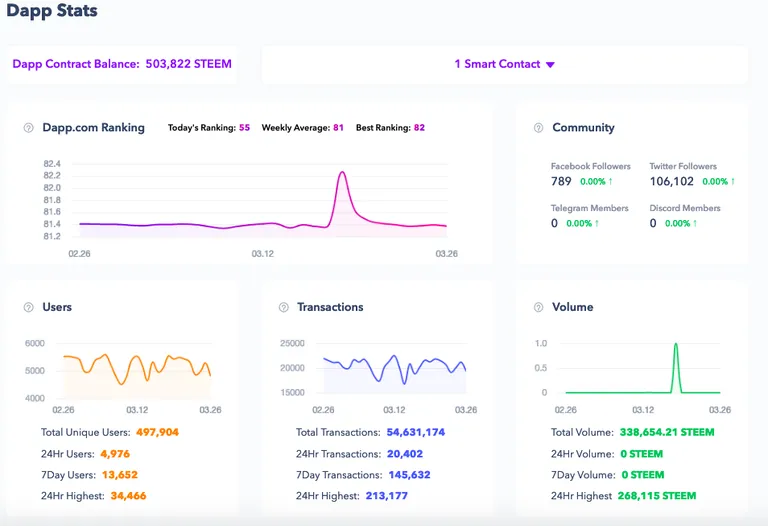Click Today's Ranking value 55
This screenshot has width=768, height=526.
(244, 128)
